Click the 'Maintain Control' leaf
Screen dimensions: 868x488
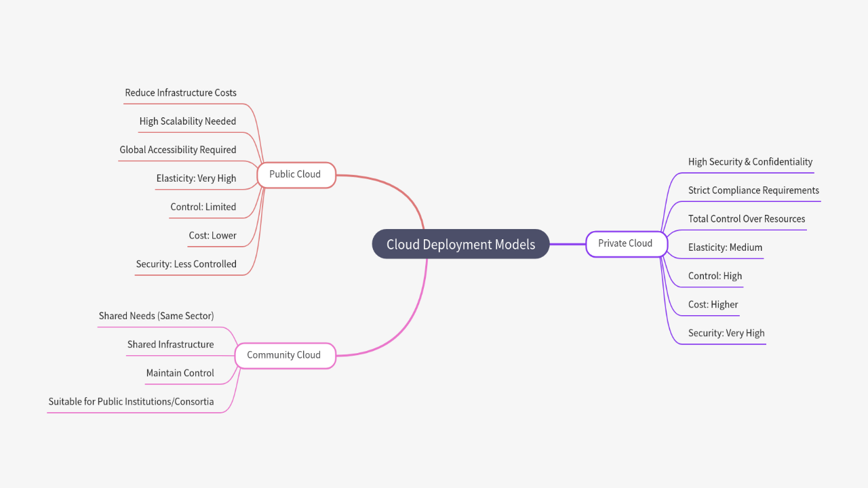180,373
